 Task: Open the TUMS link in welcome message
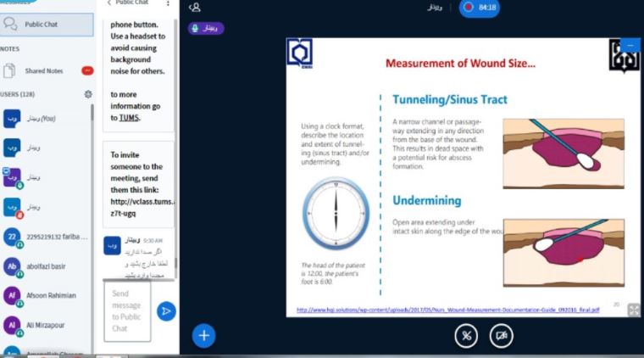[129, 118]
